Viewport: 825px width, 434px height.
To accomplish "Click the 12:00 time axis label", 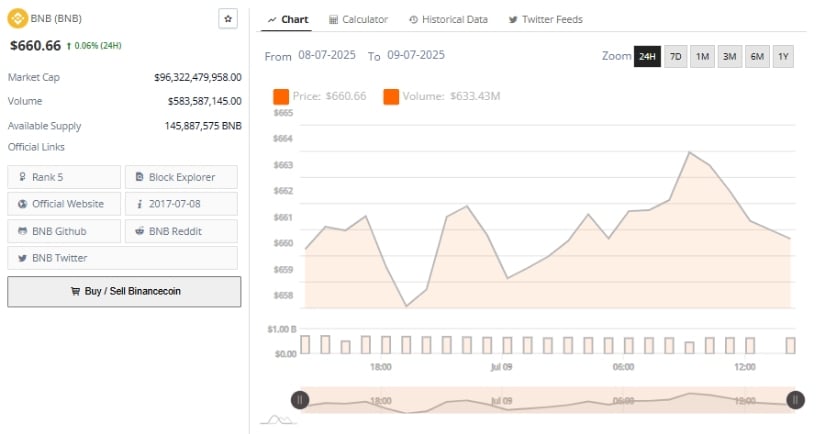I will (x=745, y=367).
